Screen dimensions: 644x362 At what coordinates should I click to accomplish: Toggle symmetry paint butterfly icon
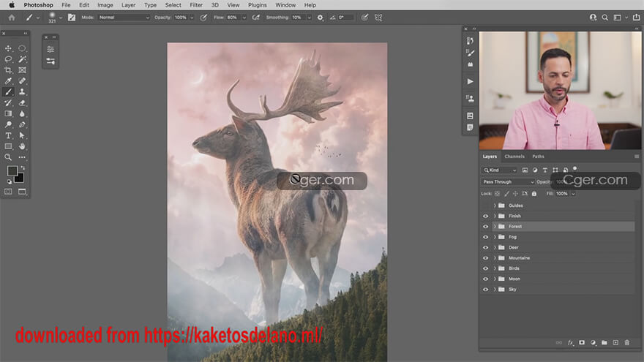point(378,18)
